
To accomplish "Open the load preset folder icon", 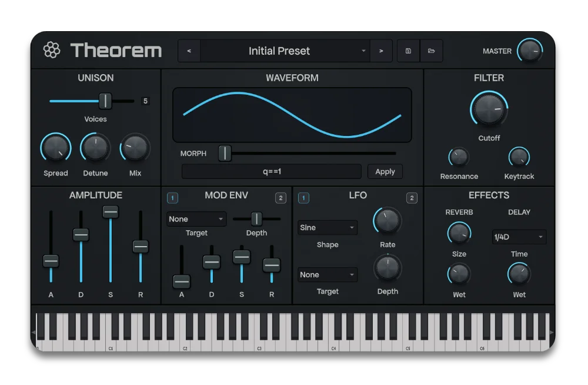I will coord(431,51).
